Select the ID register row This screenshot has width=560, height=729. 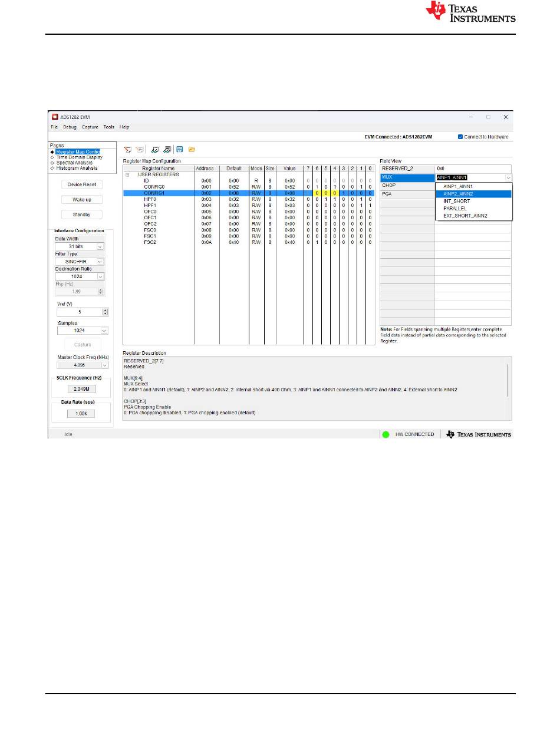coord(249,180)
